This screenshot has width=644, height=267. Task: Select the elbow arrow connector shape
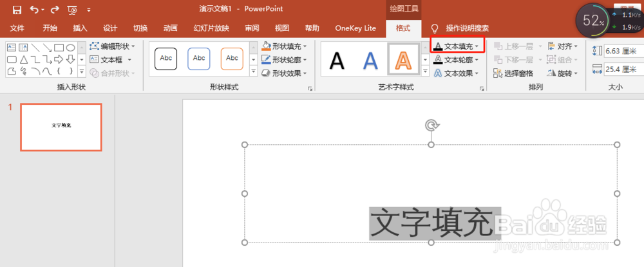point(47,59)
